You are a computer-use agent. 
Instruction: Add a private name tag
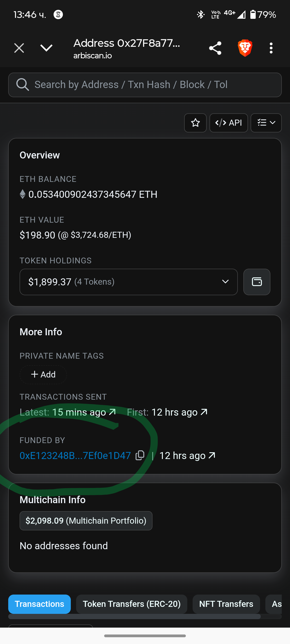point(43,374)
